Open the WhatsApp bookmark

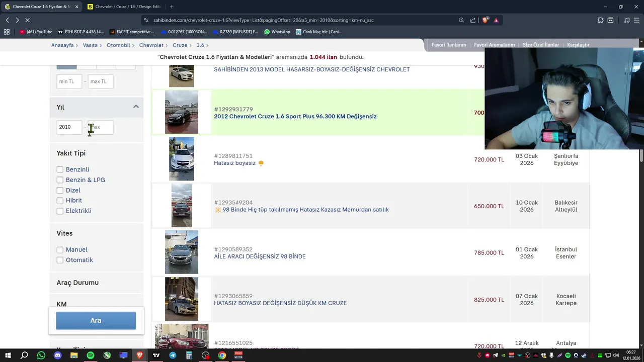click(x=277, y=32)
